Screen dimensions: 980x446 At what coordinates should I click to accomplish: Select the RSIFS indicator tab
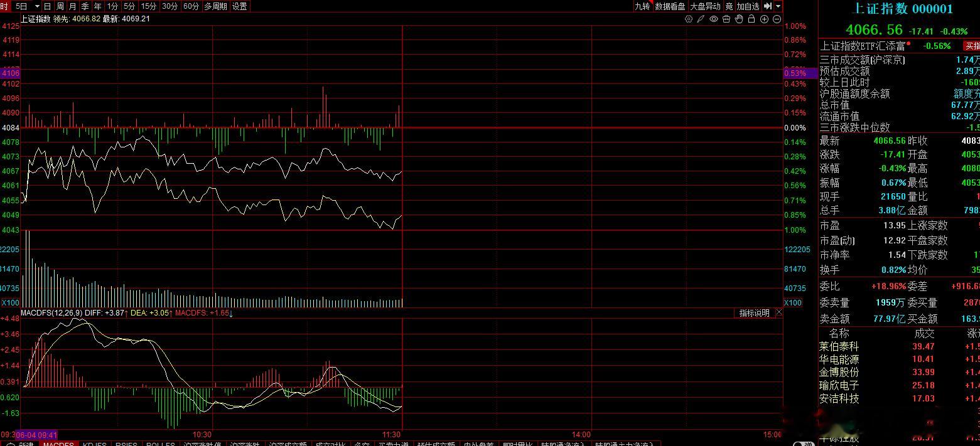(x=126, y=443)
